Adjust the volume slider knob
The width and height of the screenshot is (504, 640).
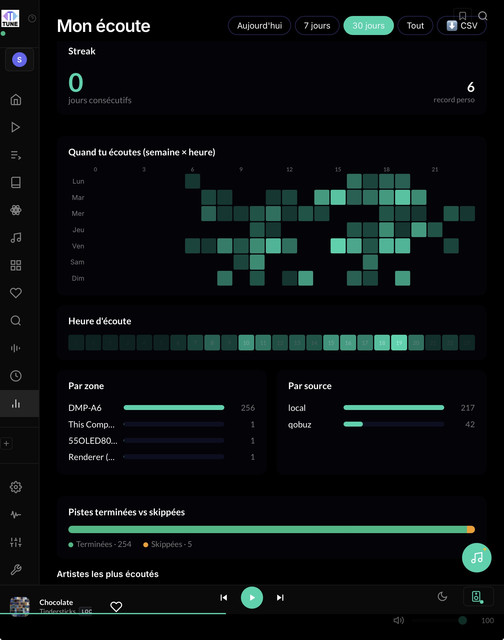coord(462,620)
